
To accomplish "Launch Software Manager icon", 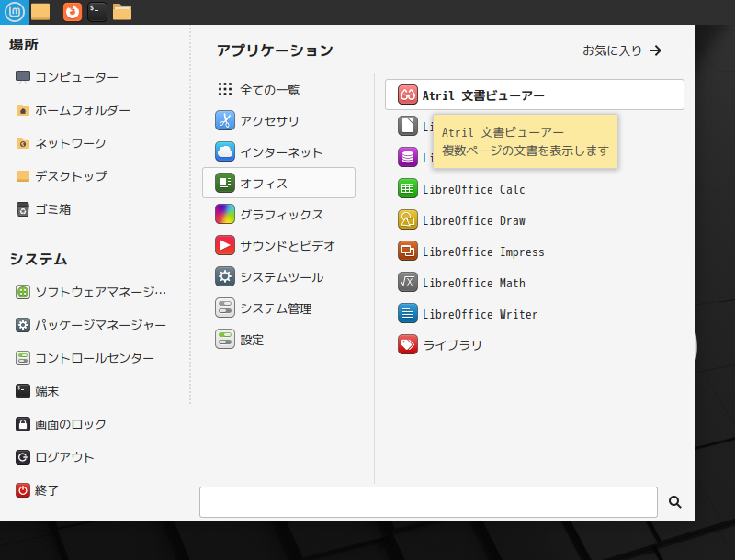I will tap(22, 292).
